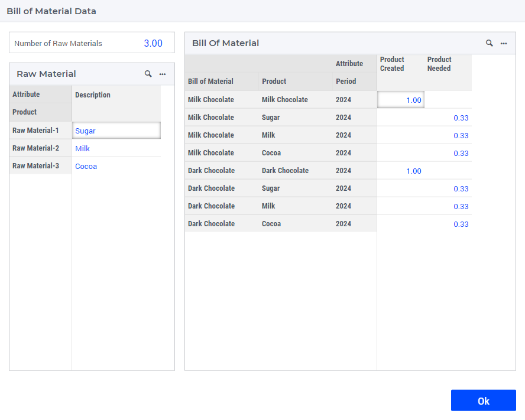Click the Product Needed column header
The height and width of the screenshot is (420, 525).
tap(448, 73)
